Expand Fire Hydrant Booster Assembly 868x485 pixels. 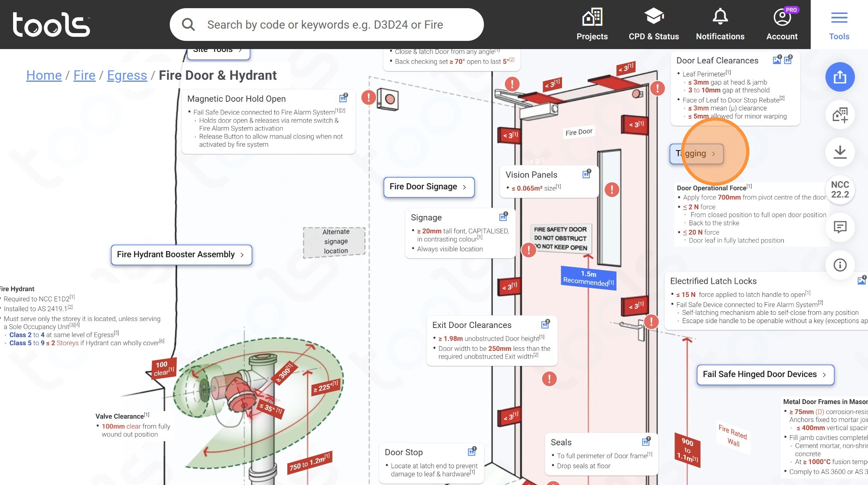[x=181, y=255]
